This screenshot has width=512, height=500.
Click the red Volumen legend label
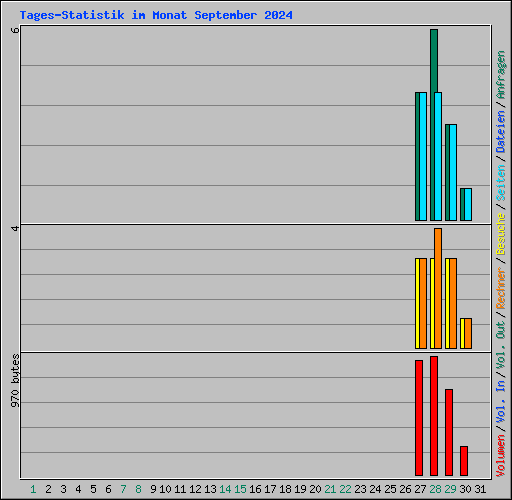[501, 455]
